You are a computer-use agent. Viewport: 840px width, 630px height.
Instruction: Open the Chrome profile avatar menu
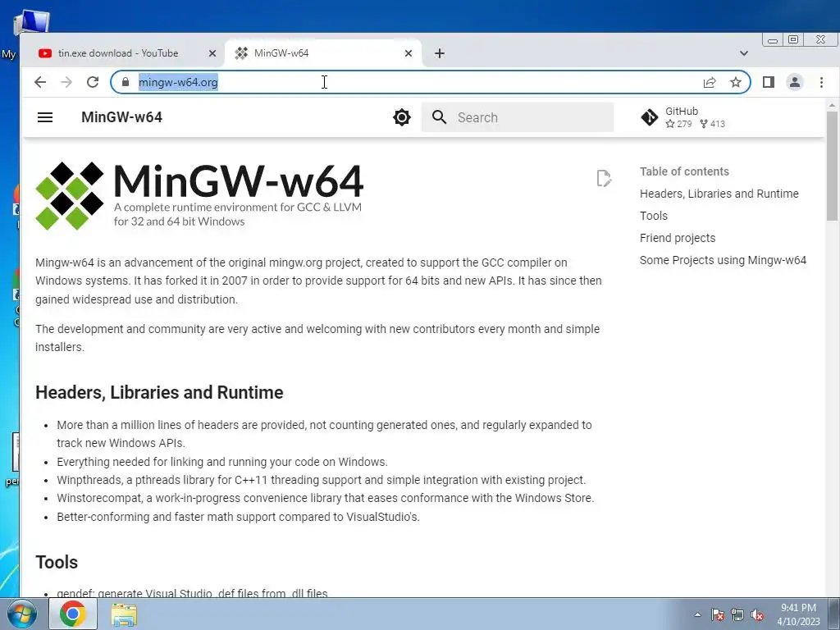pos(794,82)
